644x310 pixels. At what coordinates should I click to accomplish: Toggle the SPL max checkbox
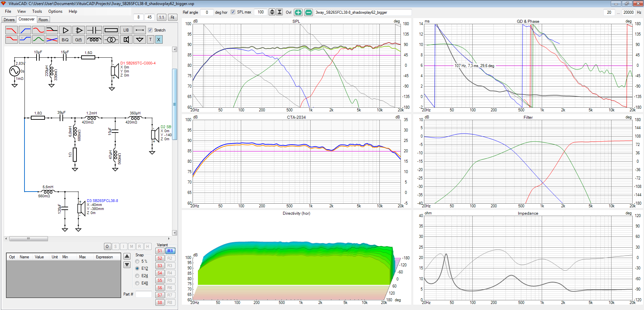(233, 12)
